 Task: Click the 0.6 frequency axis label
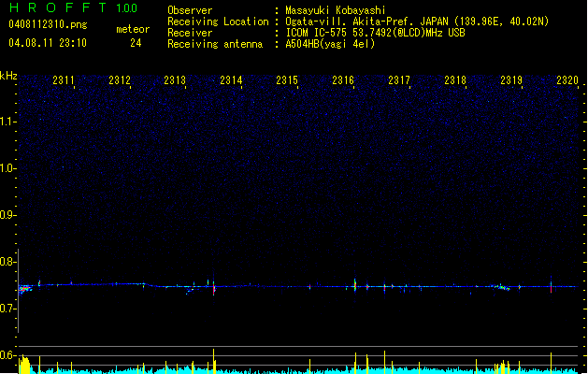(7, 355)
